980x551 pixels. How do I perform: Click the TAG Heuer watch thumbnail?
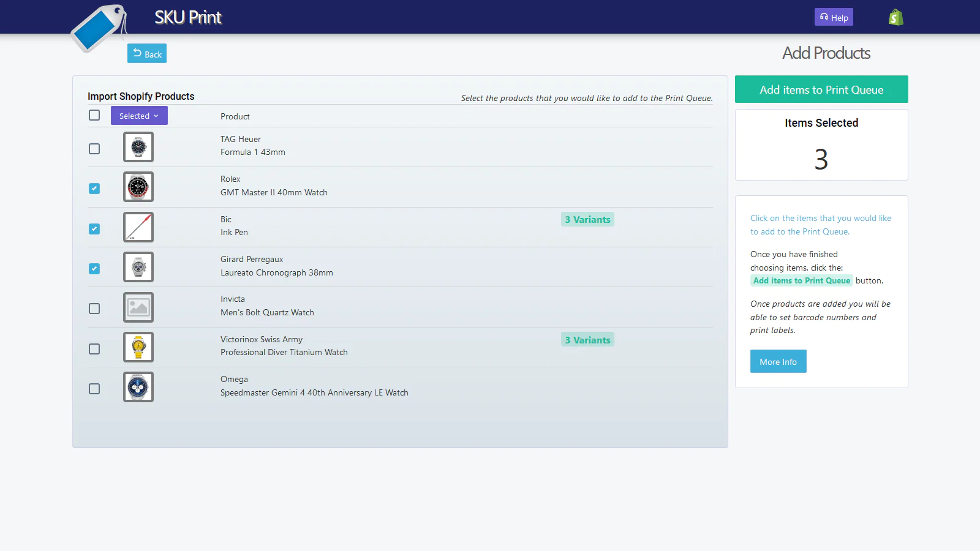138,147
